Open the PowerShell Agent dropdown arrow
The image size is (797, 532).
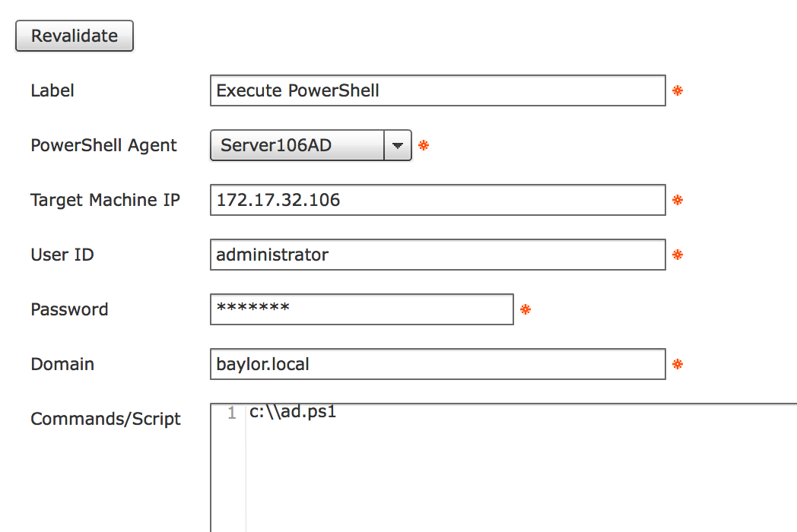398,145
